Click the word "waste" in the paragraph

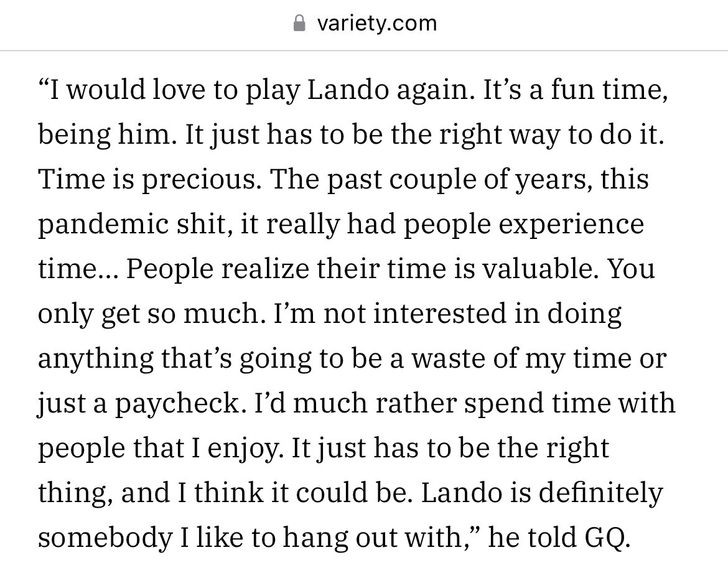(x=449, y=359)
